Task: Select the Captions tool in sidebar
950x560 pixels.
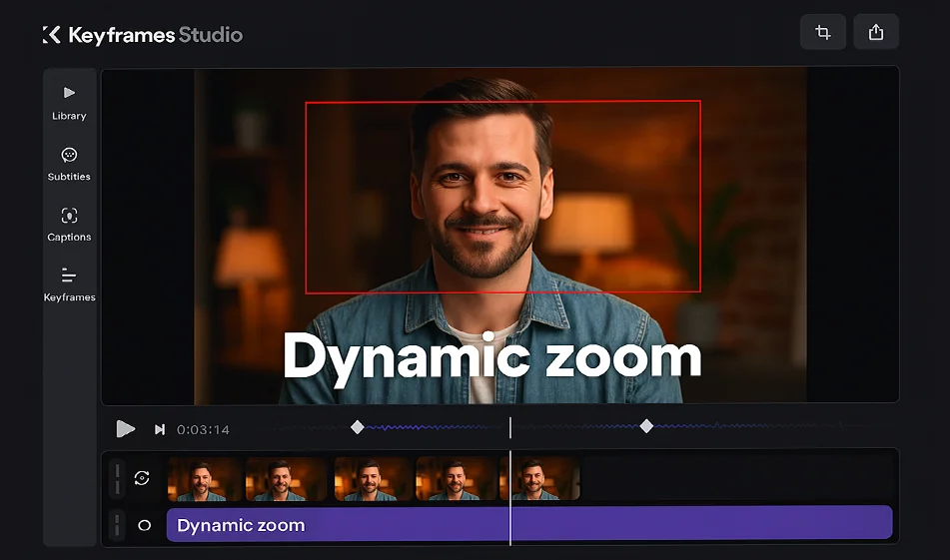Action: click(x=69, y=224)
